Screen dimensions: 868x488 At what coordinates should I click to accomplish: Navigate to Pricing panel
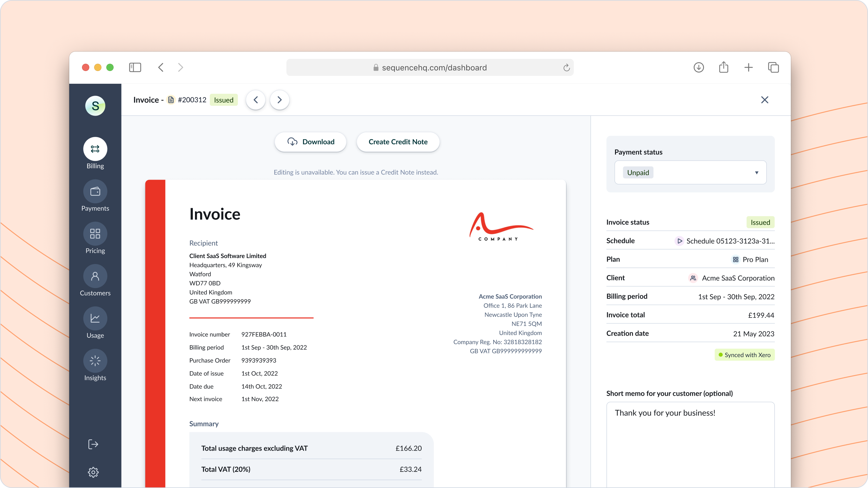[x=95, y=241]
